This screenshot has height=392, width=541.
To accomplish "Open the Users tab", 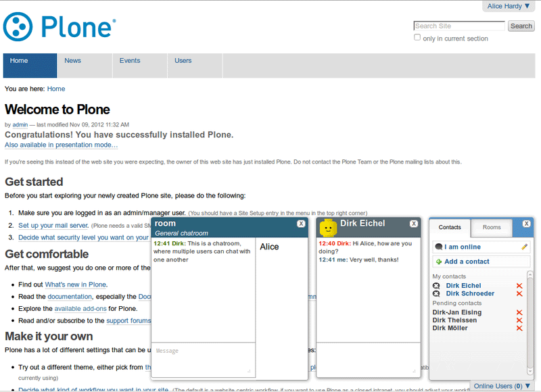I will [195, 66].
